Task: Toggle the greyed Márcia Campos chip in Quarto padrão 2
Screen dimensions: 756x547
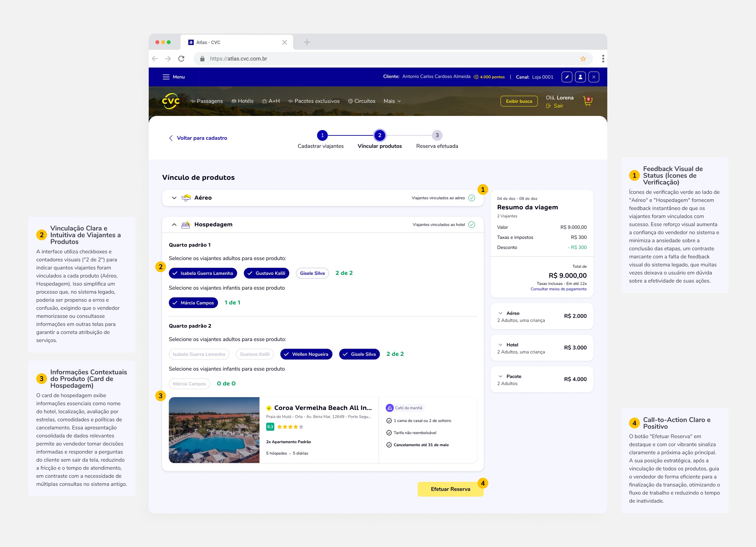Action: point(189,384)
